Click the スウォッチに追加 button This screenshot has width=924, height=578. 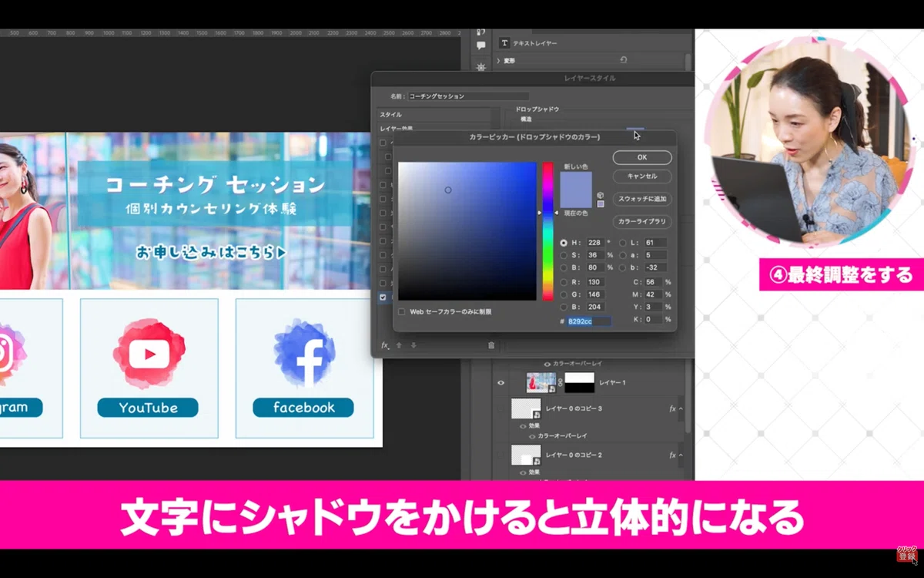pyautogui.click(x=642, y=199)
